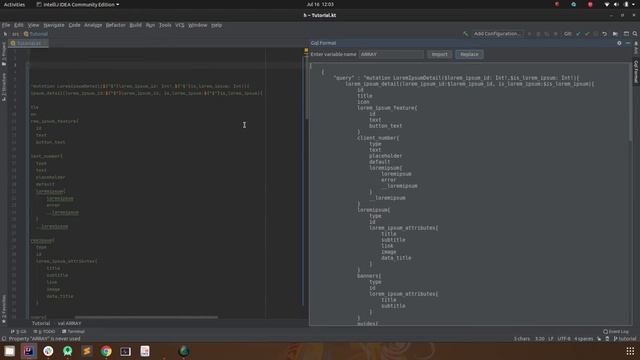Click the rollback undo arrow icon

604,34
